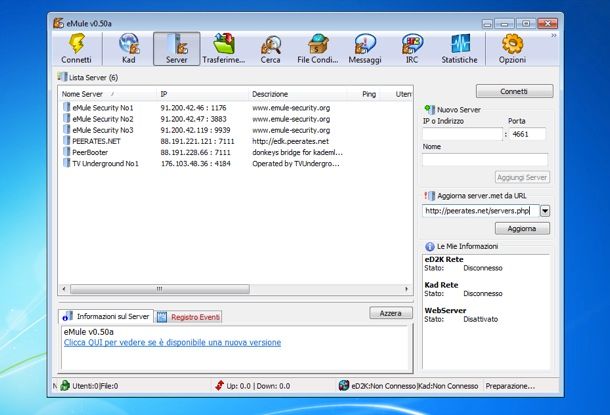The width and height of the screenshot is (610, 415).
Task: Click server icon of eMule Security No3
Action: pyautogui.click(x=67, y=130)
